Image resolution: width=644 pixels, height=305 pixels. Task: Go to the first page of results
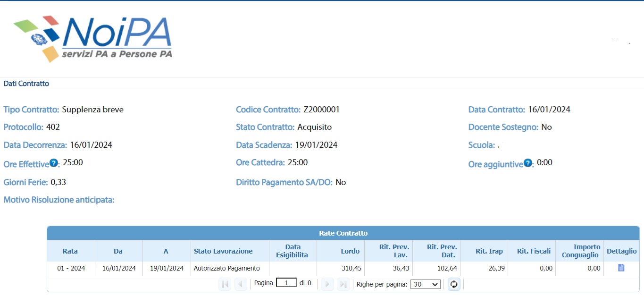[x=225, y=284]
